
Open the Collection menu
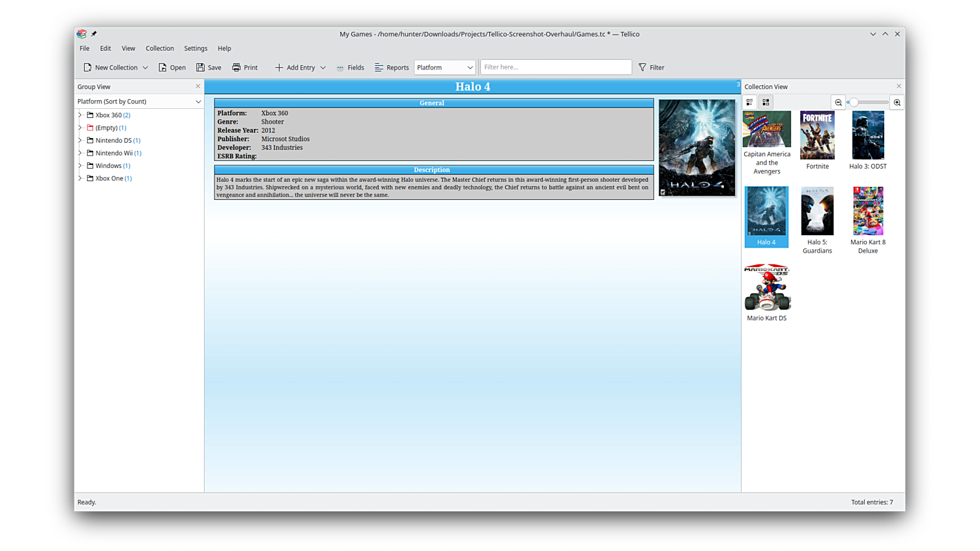(x=160, y=48)
